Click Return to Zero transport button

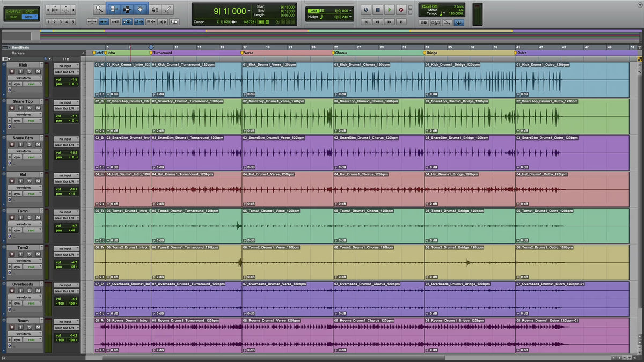(x=367, y=22)
